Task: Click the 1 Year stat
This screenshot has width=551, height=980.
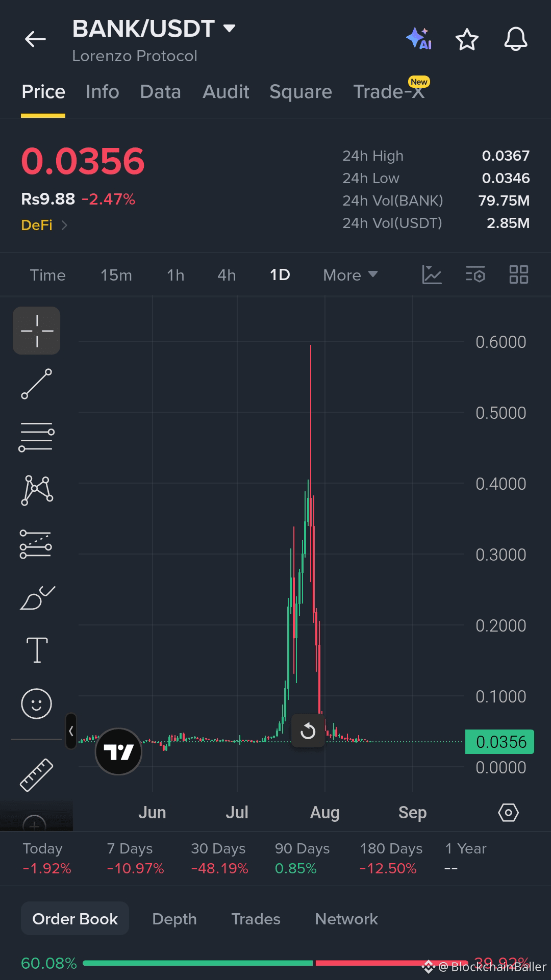Action: [x=465, y=858]
